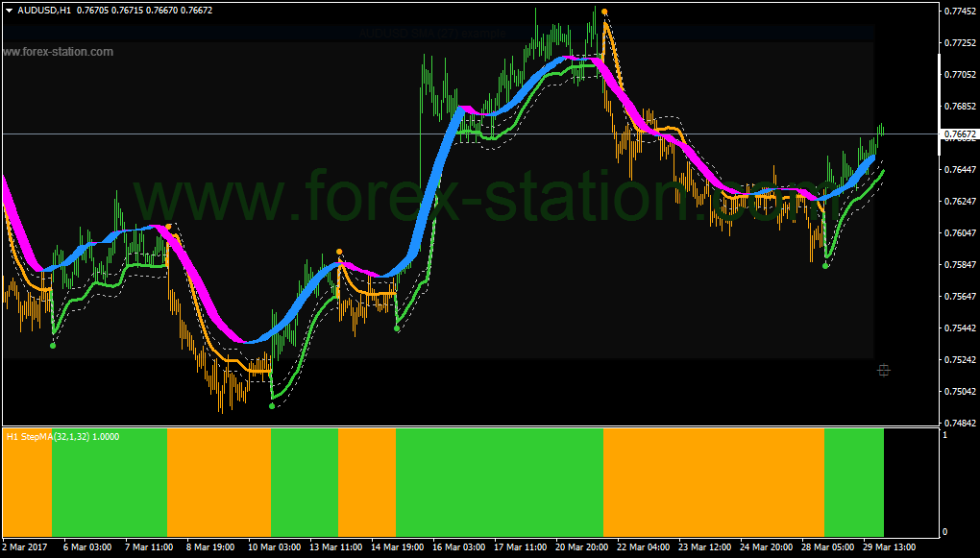Click the price scale value 0.75442
This screenshot has width=980, height=558.
pos(961,328)
